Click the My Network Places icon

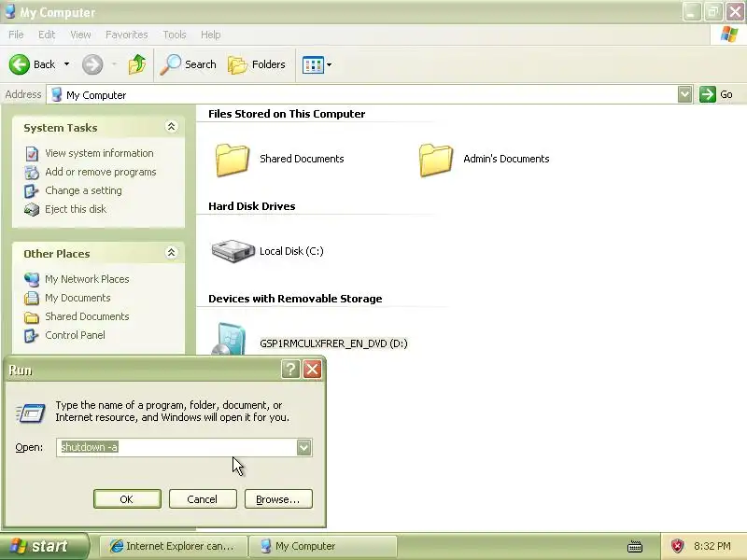(x=32, y=279)
